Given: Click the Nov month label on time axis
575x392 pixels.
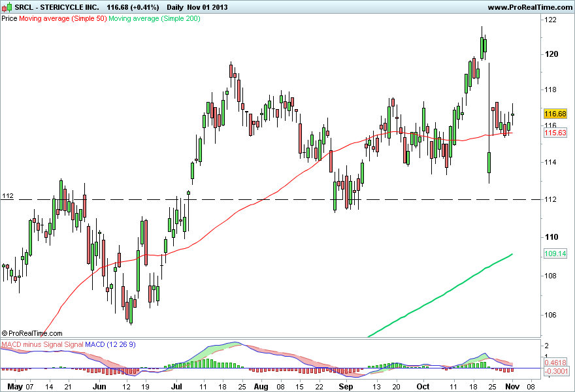Looking at the screenshot, I should coord(512,387).
